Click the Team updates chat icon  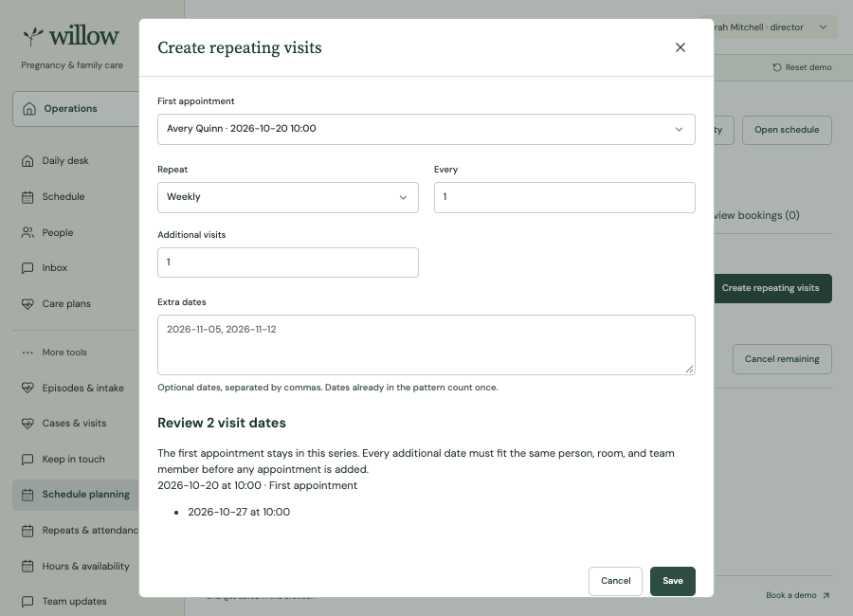point(27,602)
